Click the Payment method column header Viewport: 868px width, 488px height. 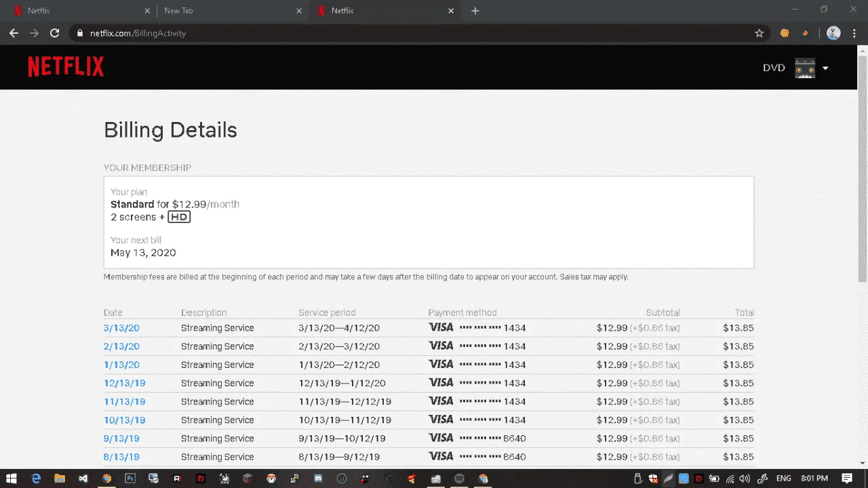pos(462,312)
